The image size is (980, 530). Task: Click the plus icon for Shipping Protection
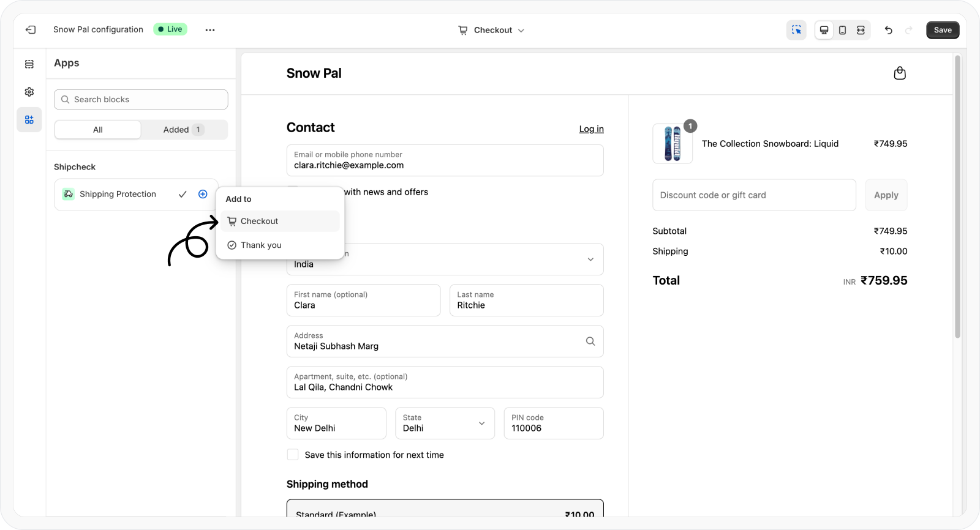click(203, 194)
